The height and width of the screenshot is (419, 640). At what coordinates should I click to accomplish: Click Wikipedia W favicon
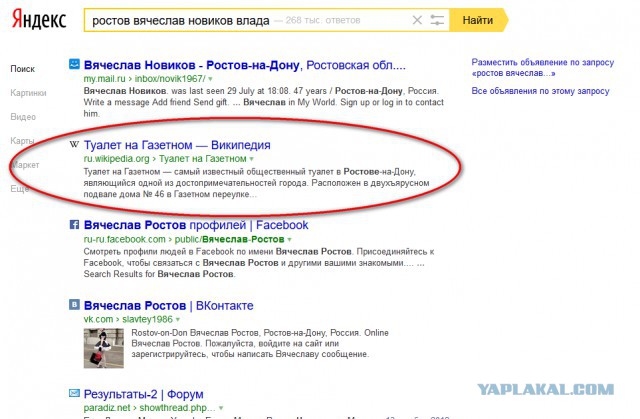pos(74,144)
